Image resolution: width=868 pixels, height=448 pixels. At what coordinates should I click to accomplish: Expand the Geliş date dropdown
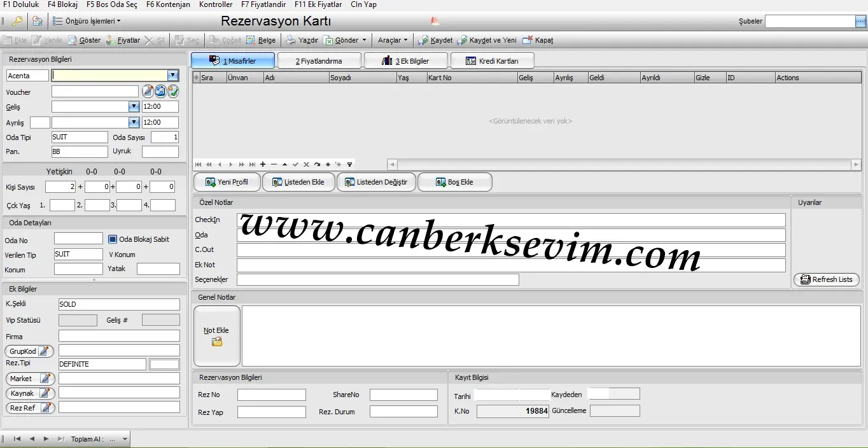[134, 107]
